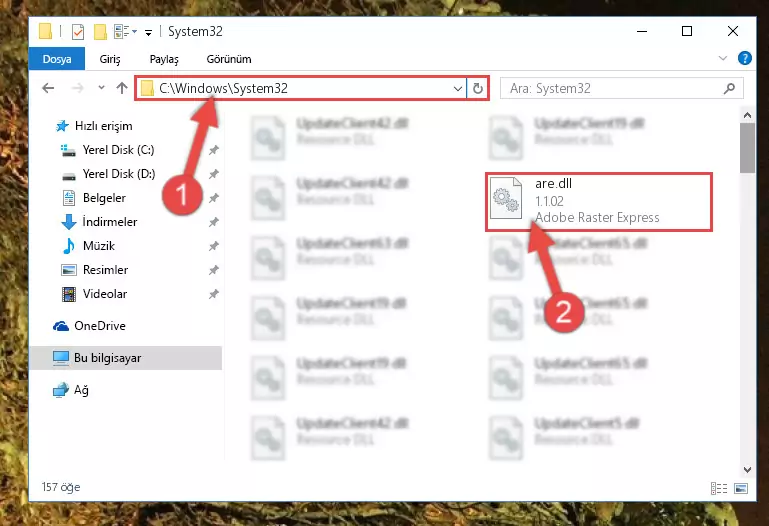Viewport: 769px width, 526px height.
Task: Click the vertical scrollbar thumb
Action: coord(747,148)
